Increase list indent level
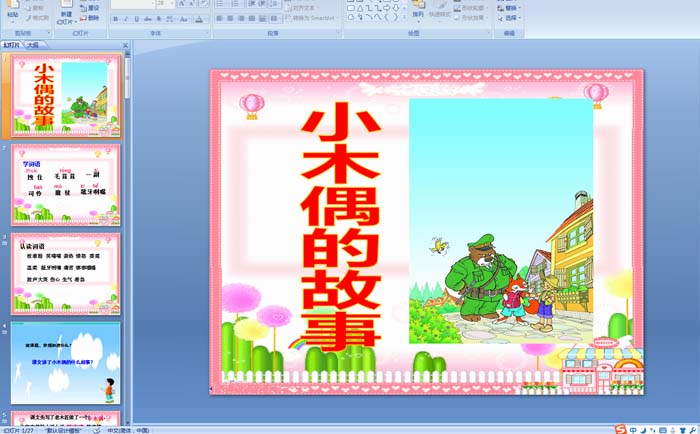700x434 pixels. click(262, 4)
